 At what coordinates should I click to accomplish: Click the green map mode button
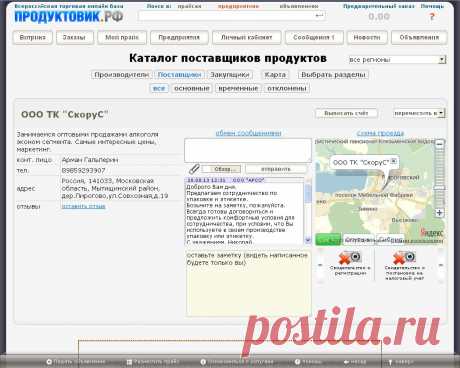click(x=328, y=239)
